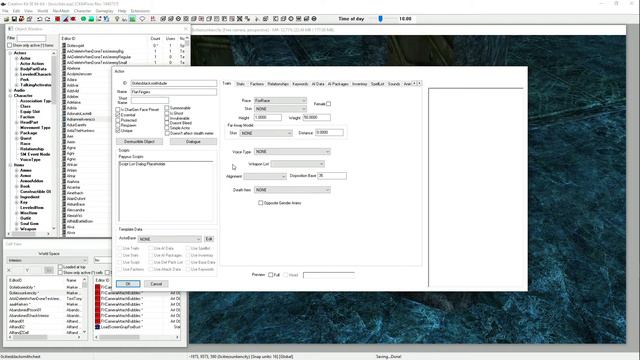Click the save plugin floppy disk icon
This screenshot has width=640, height=360.
click(14, 19)
